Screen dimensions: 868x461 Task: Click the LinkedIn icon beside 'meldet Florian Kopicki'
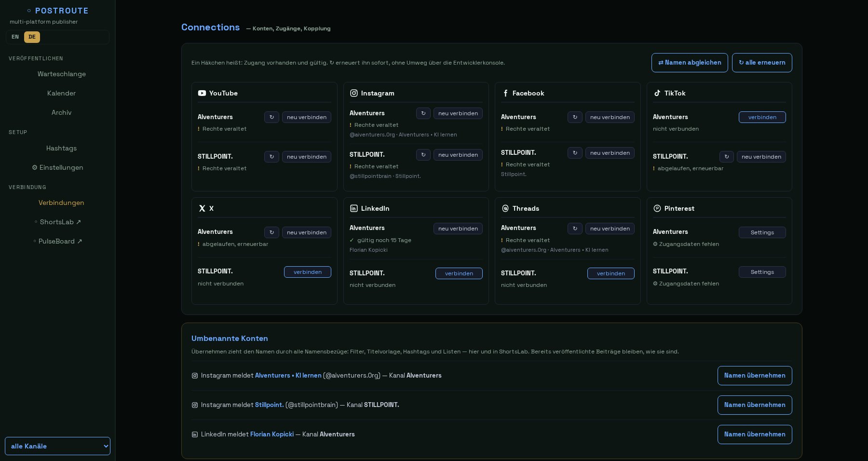[x=195, y=434]
